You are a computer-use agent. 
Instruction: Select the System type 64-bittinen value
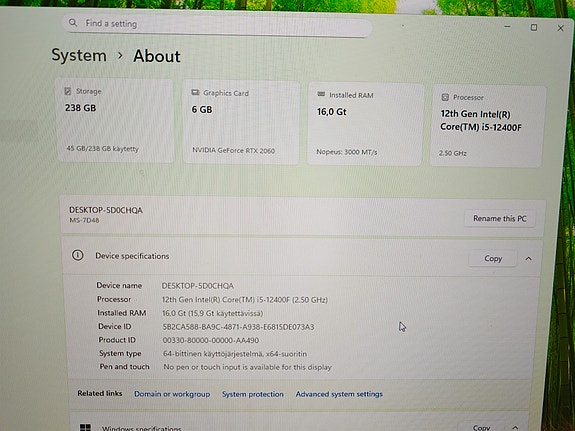pos(235,354)
